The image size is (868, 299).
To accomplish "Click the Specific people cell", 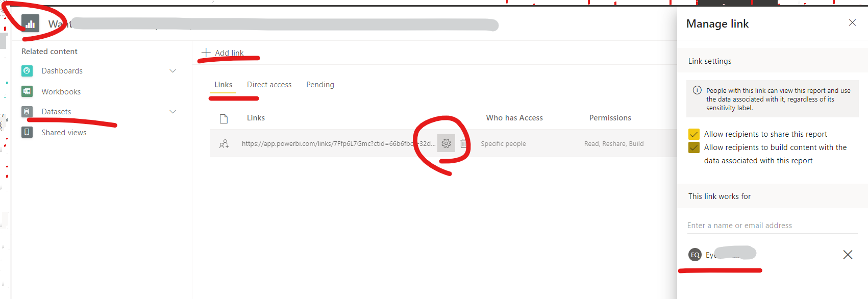I will tap(503, 144).
